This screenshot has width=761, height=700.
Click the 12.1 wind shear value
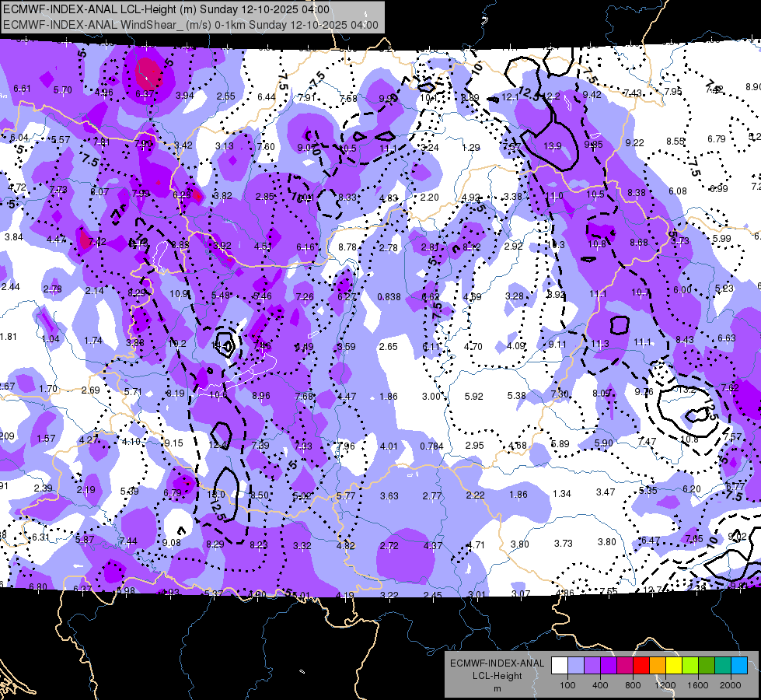510,97
